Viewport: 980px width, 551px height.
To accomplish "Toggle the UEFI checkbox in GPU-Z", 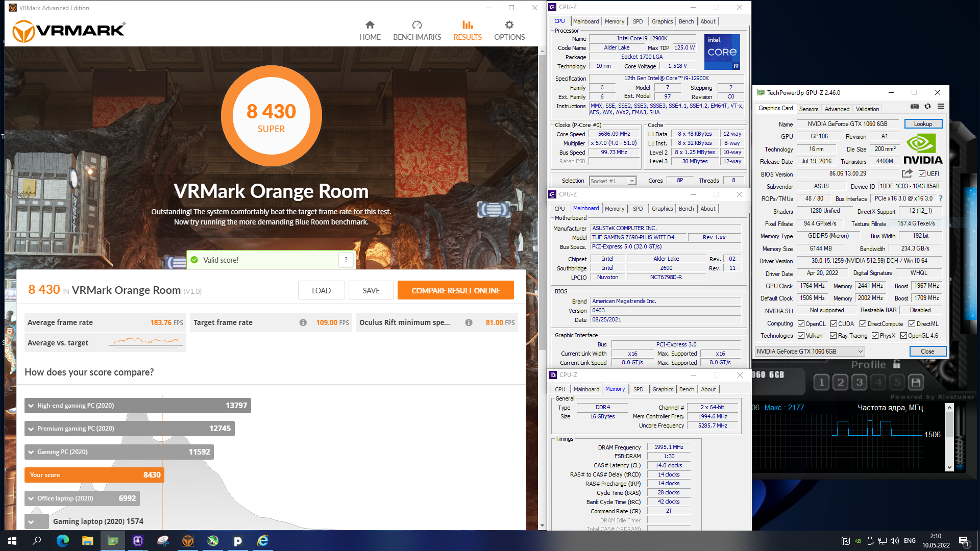I will pyautogui.click(x=922, y=174).
